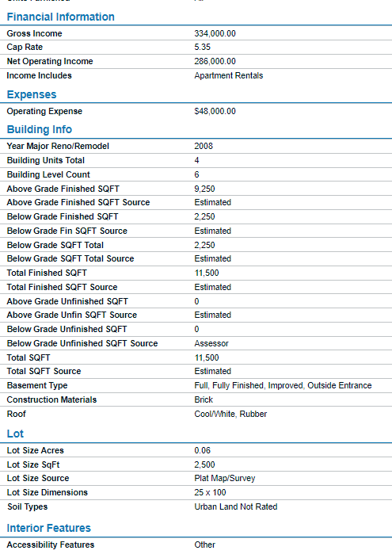392x558 pixels.
Task: Select the Lot Size Dimensions value 25 x 100
Action: click(x=210, y=492)
